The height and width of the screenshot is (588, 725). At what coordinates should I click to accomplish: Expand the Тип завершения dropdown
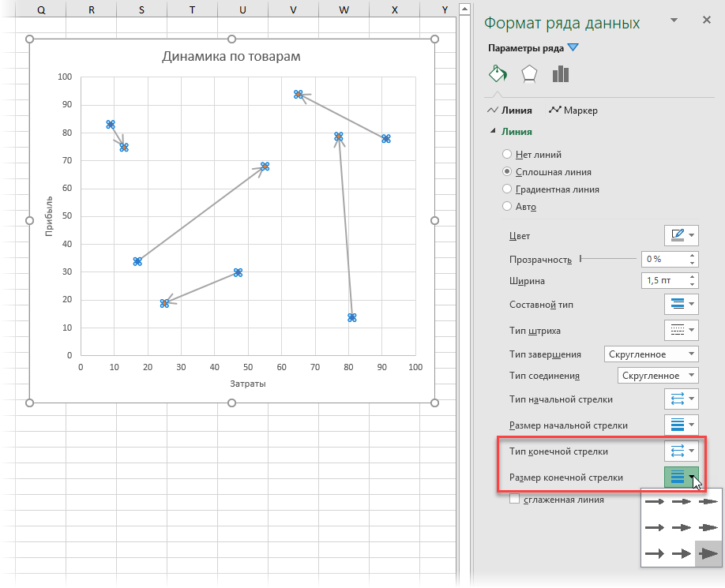651,354
